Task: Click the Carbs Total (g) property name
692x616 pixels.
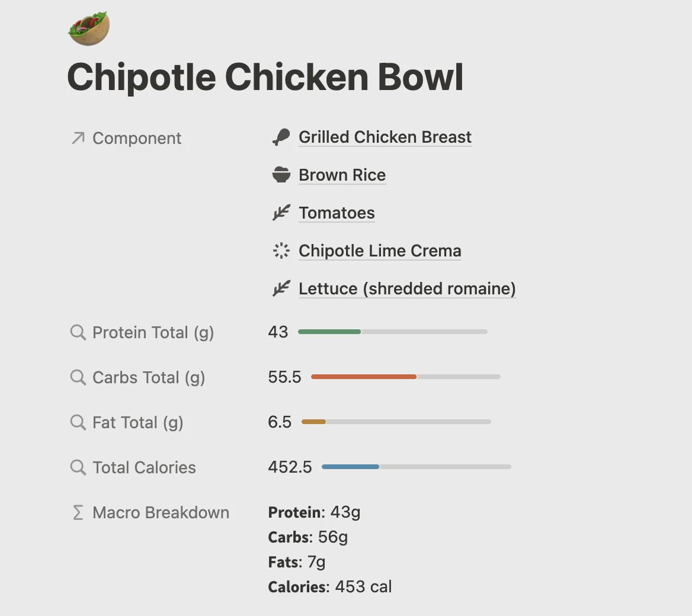Action: 148,377
